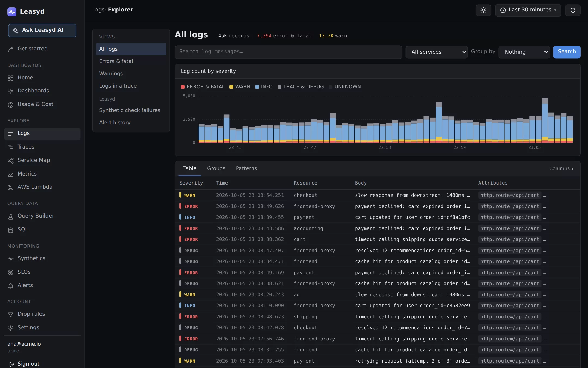Click the Time column header
Screen dimensions: 588x368
222,183
